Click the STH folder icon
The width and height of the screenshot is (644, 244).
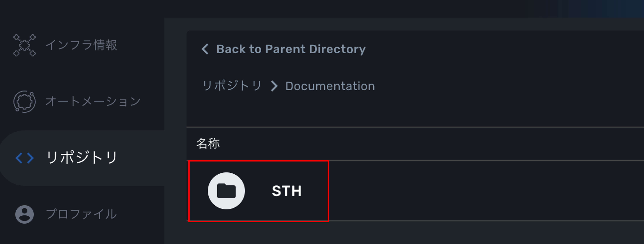(x=226, y=191)
